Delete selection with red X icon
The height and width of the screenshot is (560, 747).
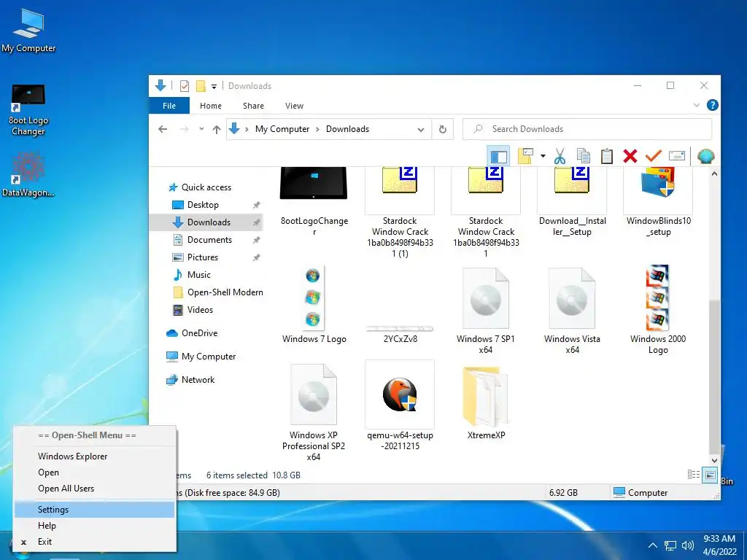[x=630, y=156]
